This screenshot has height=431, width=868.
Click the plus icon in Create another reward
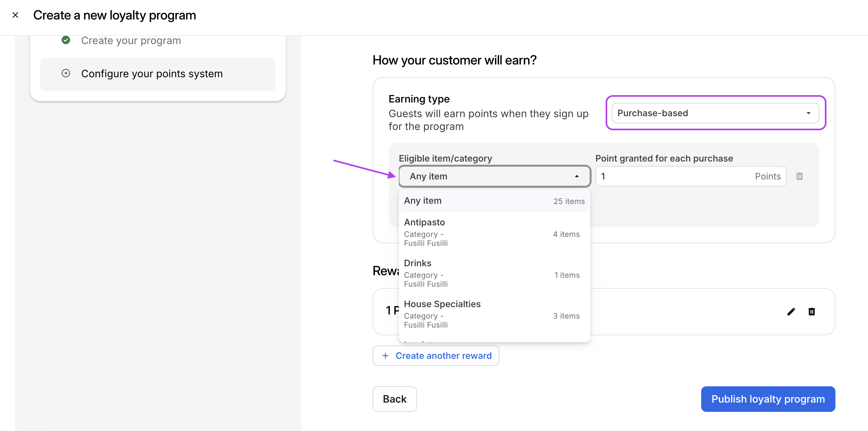click(x=385, y=356)
